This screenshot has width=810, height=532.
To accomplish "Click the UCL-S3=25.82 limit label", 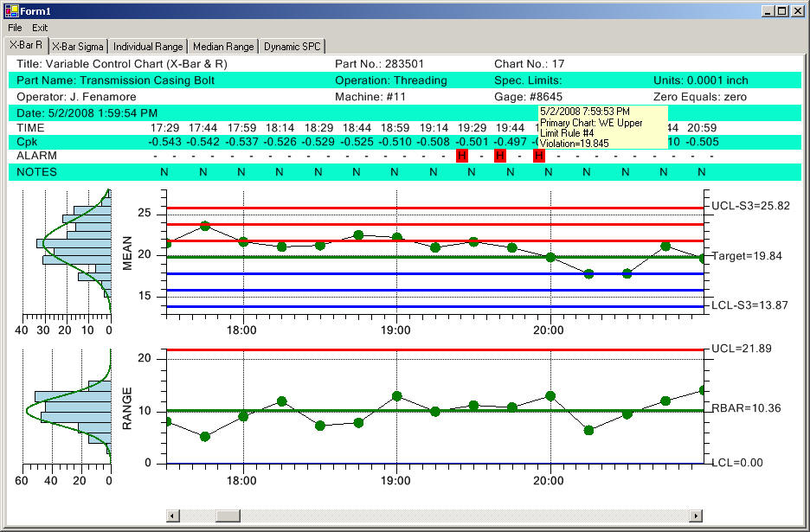I will 750,206.
